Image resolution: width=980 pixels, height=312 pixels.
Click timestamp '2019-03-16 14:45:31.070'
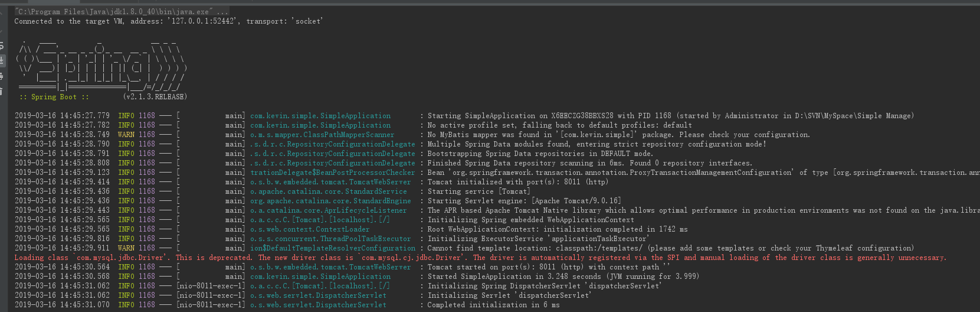pyautogui.click(x=62, y=305)
